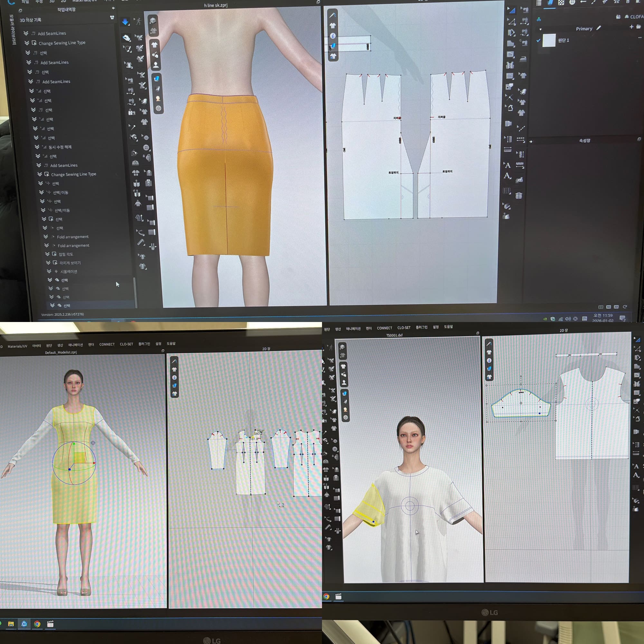Click the pencil edit icon beside Primary

point(598,28)
